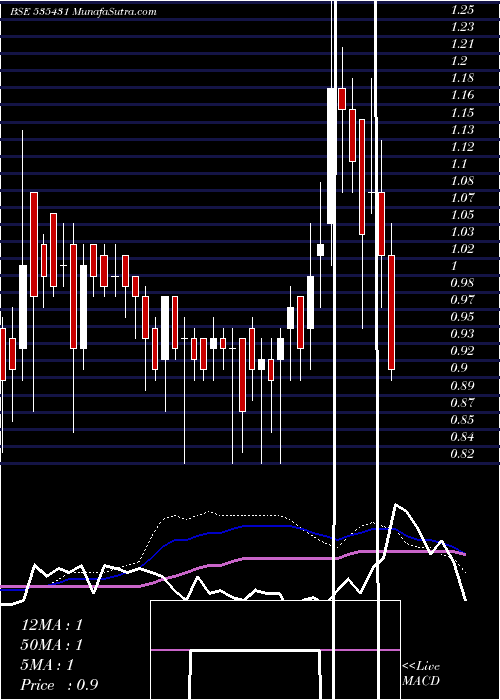Click the 1.15 price axis label
Viewport: 500px width, 700px height.
pyautogui.click(x=463, y=112)
